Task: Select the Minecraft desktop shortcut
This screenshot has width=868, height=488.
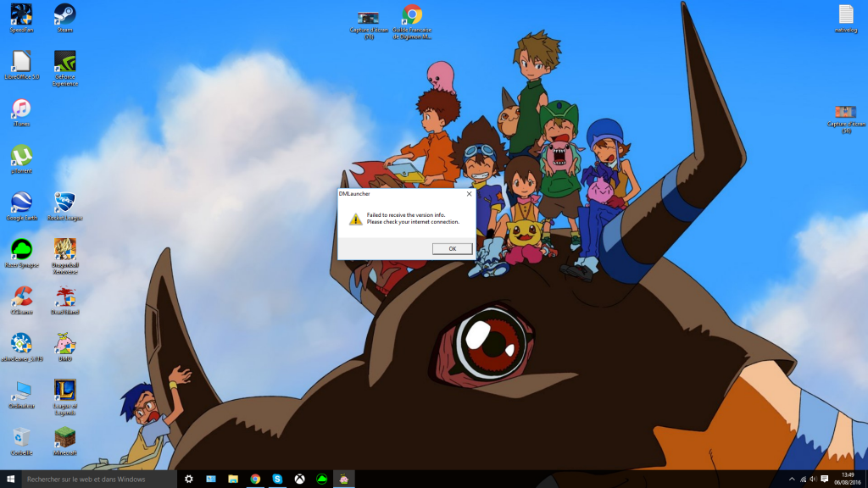Action: (64, 441)
